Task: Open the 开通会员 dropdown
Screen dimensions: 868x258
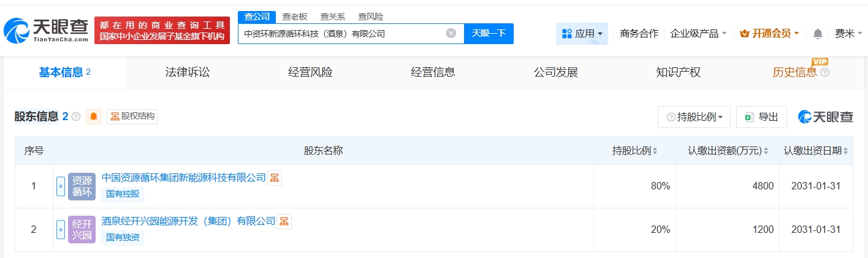Action: click(769, 34)
